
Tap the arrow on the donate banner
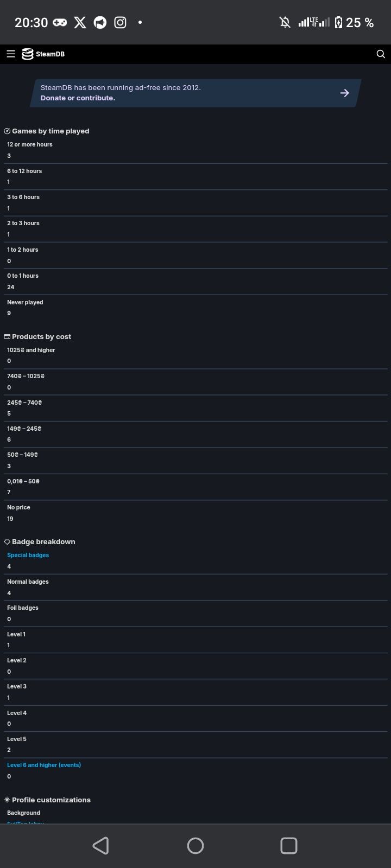tap(344, 93)
